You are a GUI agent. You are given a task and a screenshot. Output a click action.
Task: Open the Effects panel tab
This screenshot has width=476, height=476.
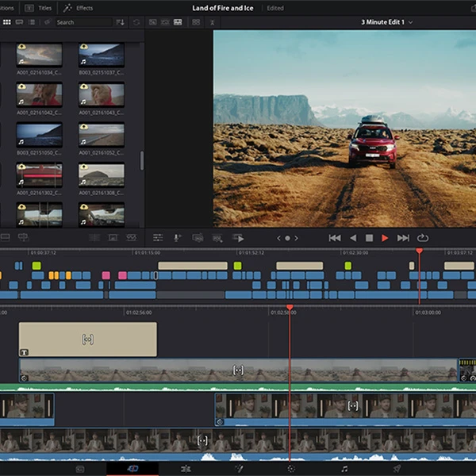tap(79, 8)
